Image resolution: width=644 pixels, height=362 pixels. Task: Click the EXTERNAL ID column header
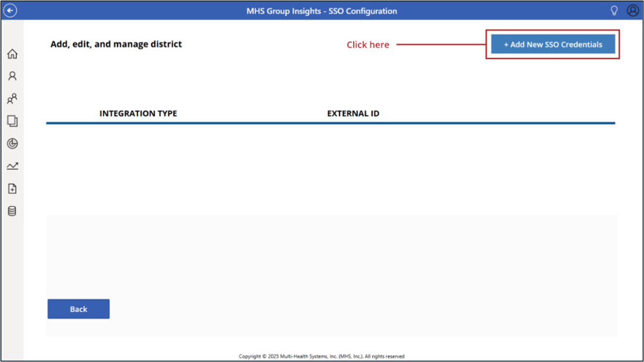click(353, 113)
